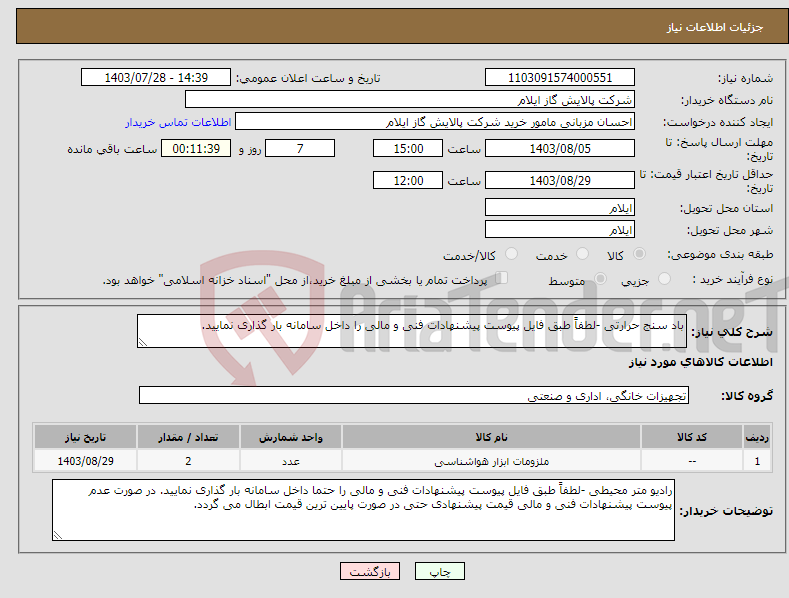Click the نام کالا column header
This screenshot has width=789, height=598.
coord(491,437)
